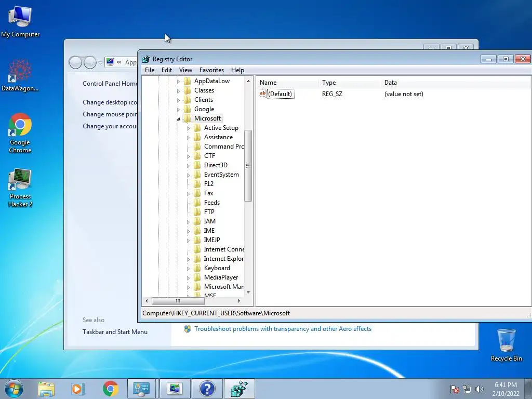Click the Microsoft key folder icon
Screen dimensions: 532x399
click(x=187, y=118)
